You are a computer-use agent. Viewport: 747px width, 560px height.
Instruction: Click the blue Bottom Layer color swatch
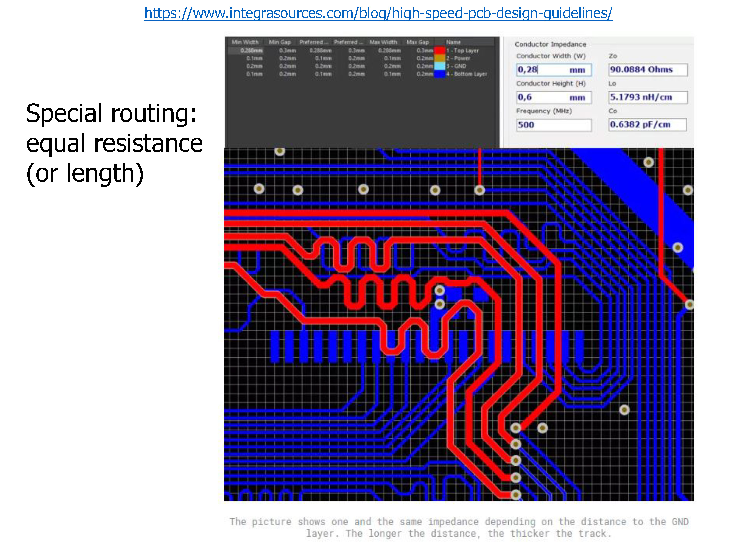pyautogui.click(x=440, y=74)
